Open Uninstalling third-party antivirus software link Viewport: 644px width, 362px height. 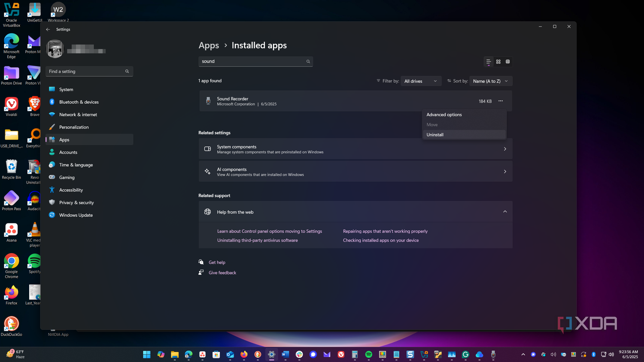258,240
